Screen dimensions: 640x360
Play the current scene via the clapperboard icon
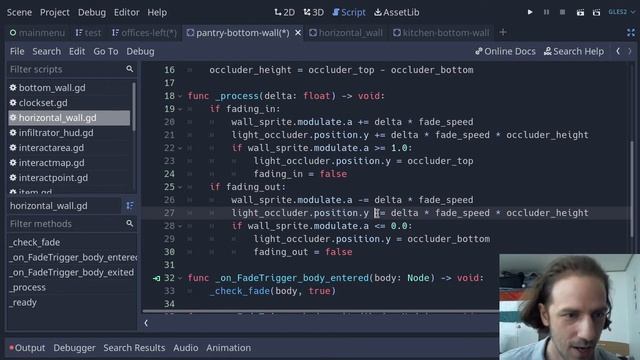(x=580, y=12)
